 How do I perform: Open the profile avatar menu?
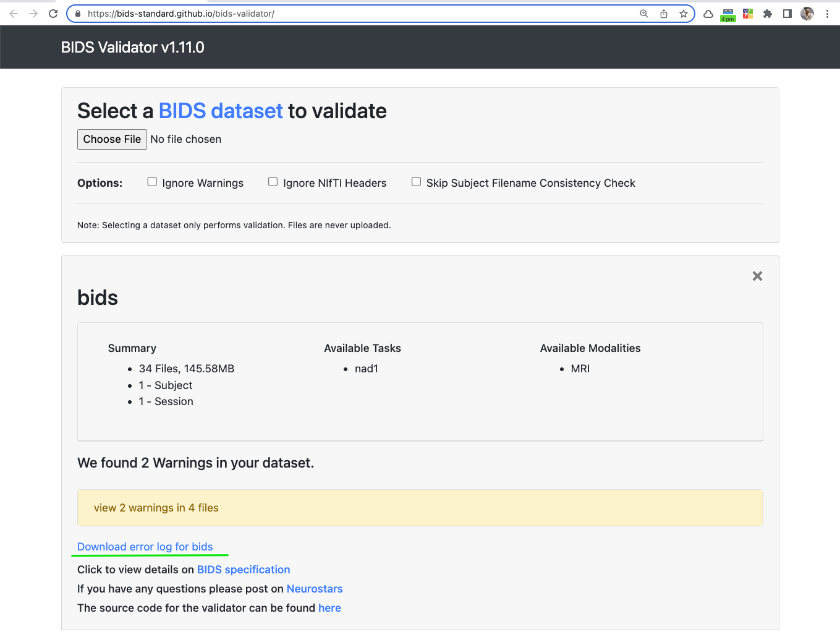807,14
